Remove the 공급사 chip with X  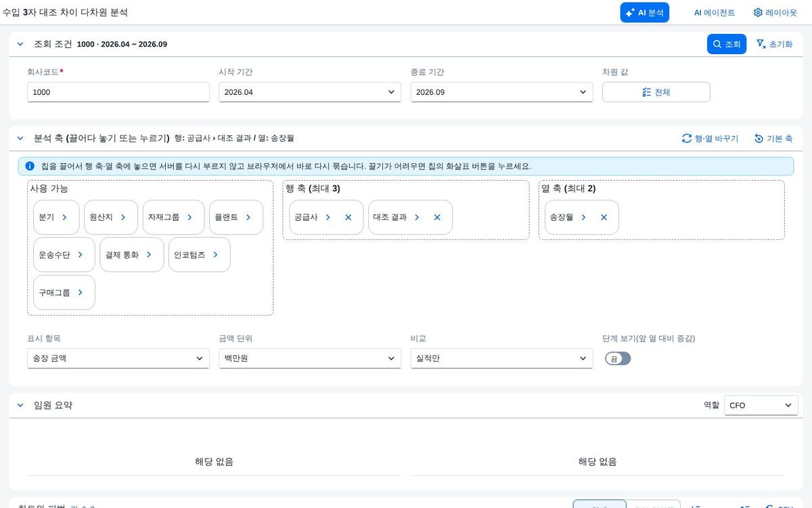(348, 217)
